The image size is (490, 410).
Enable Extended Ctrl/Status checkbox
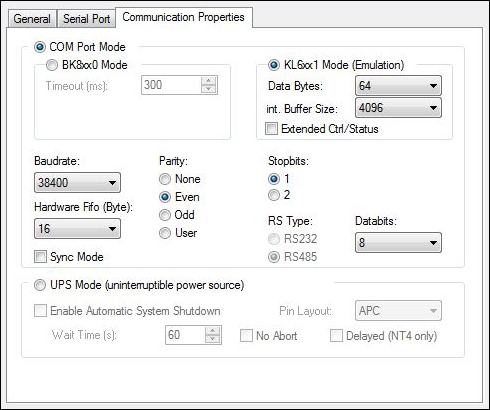click(271, 129)
